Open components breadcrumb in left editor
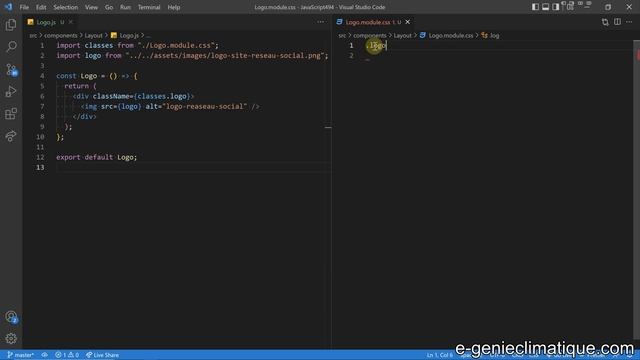Viewport: 640px width, 360px height. (x=61, y=36)
